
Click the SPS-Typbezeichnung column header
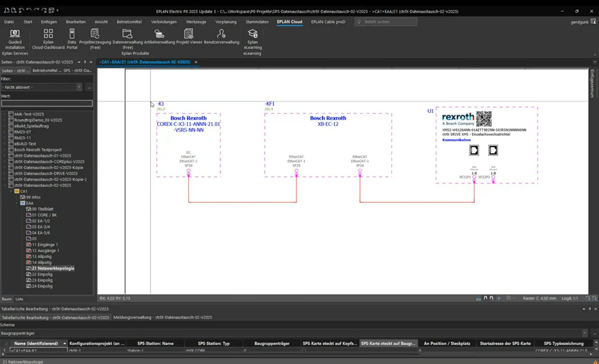[564, 343]
